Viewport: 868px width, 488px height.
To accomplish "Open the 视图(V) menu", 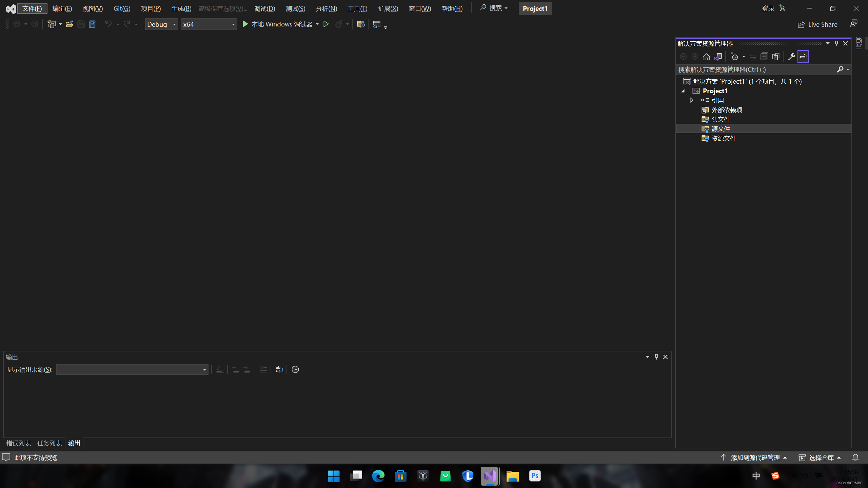I will pos(93,8).
